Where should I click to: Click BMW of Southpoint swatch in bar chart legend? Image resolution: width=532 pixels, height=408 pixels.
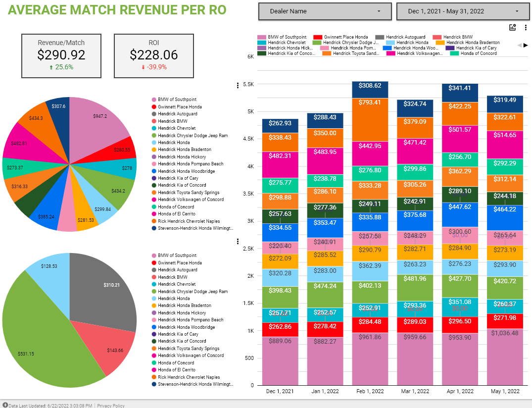tap(262, 37)
